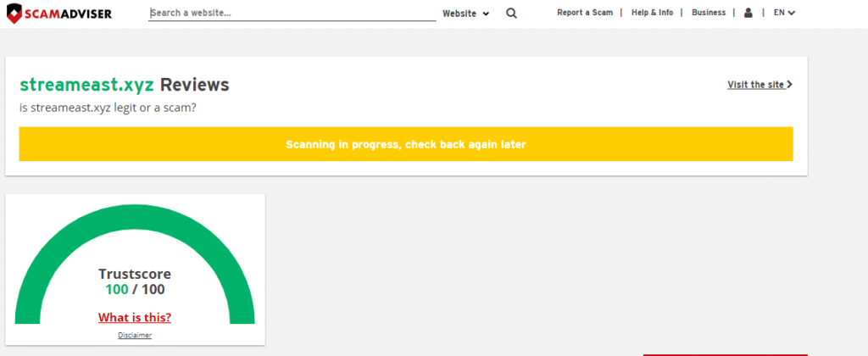Open Help & Info menu item
The height and width of the screenshot is (356, 868).
652,13
